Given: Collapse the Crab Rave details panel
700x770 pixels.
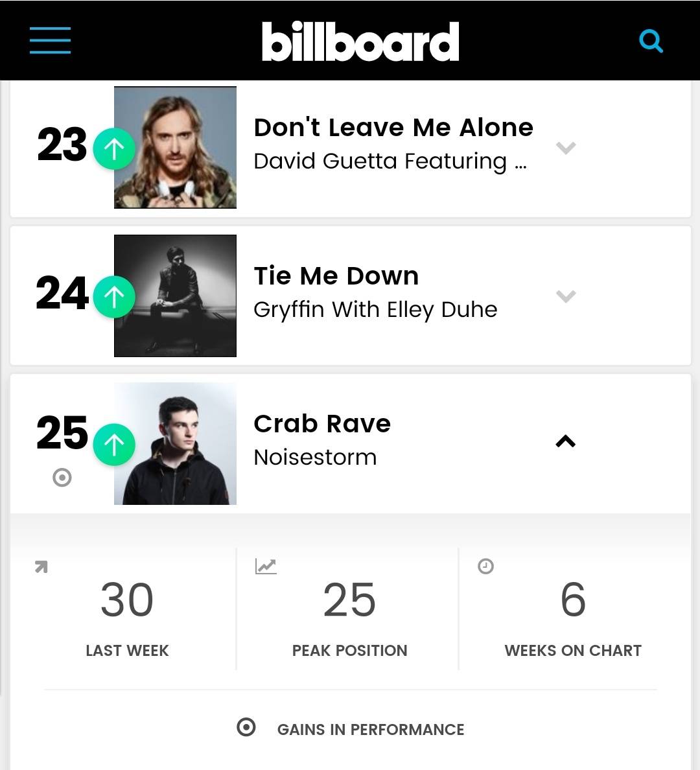Looking at the screenshot, I should tap(565, 441).
